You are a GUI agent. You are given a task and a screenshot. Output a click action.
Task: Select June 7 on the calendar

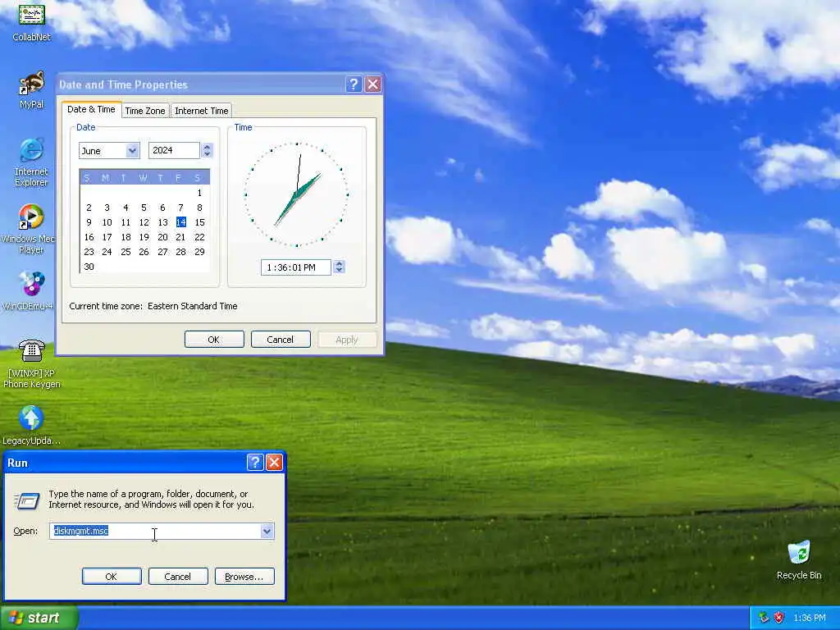[x=181, y=208]
